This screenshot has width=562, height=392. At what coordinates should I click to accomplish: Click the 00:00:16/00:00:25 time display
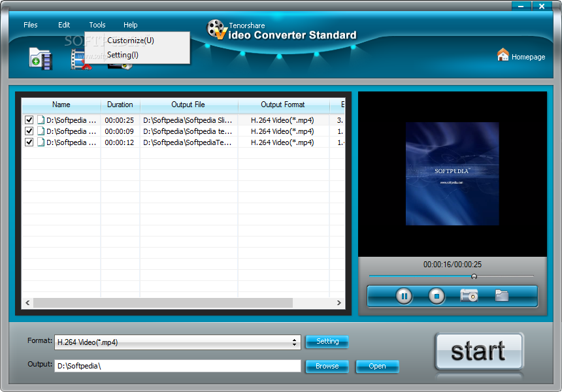[452, 265]
